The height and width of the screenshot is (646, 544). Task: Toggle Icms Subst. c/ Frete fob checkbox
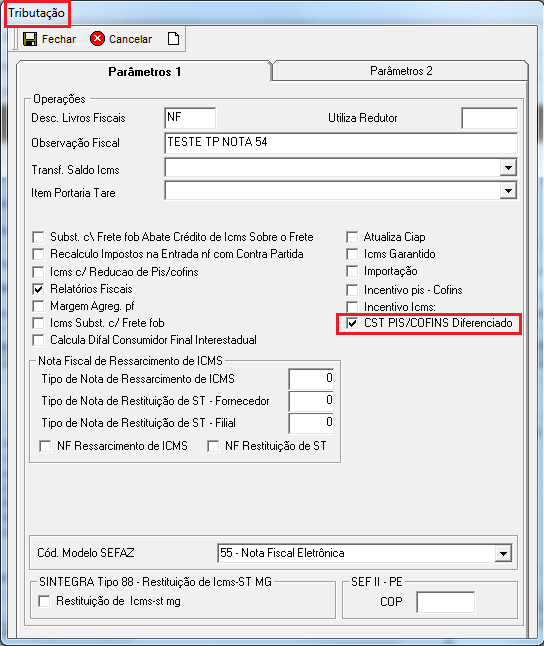pos(38,323)
